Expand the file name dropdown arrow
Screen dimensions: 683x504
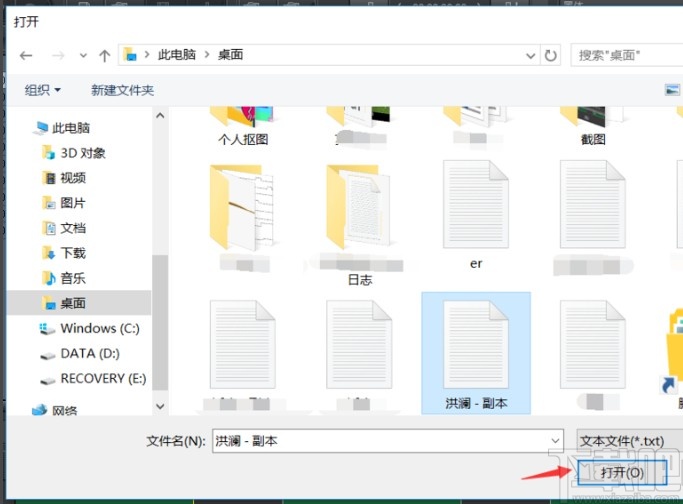pyautogui.click(x=555, y=441)
